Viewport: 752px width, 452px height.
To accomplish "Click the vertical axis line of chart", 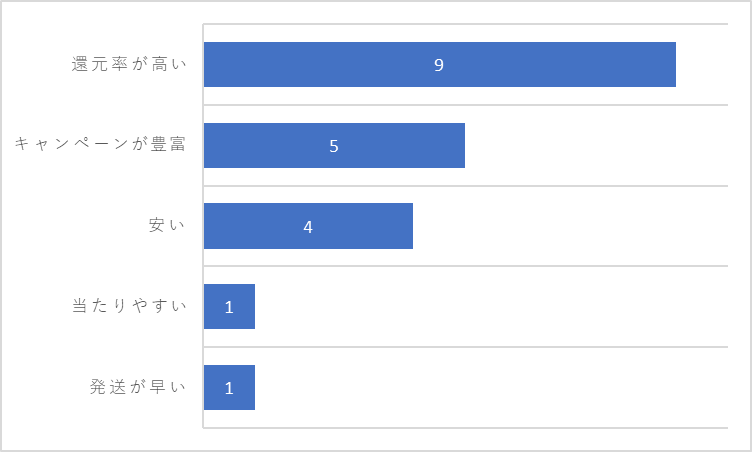I will tap(203, 226).
